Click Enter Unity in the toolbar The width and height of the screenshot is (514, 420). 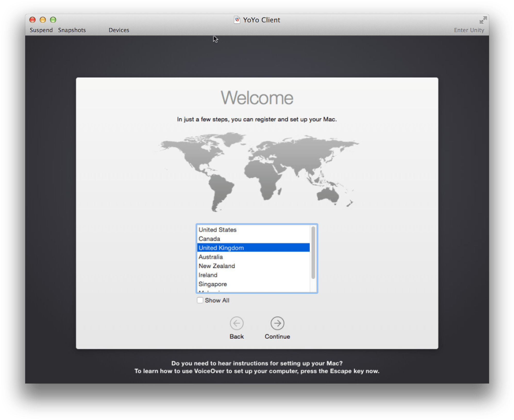click(469, 30)
